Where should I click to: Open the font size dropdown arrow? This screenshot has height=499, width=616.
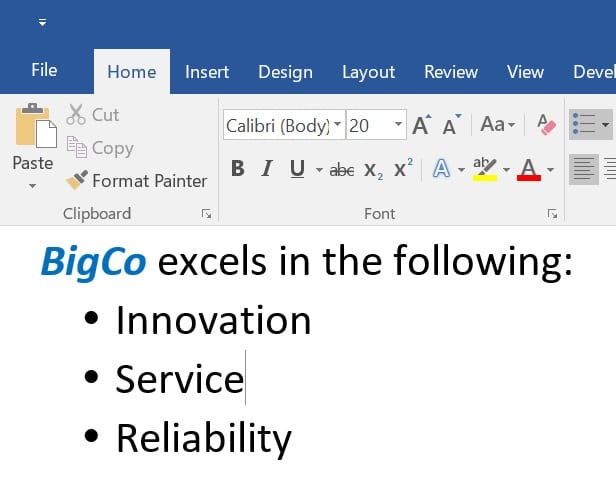[399, 125]
